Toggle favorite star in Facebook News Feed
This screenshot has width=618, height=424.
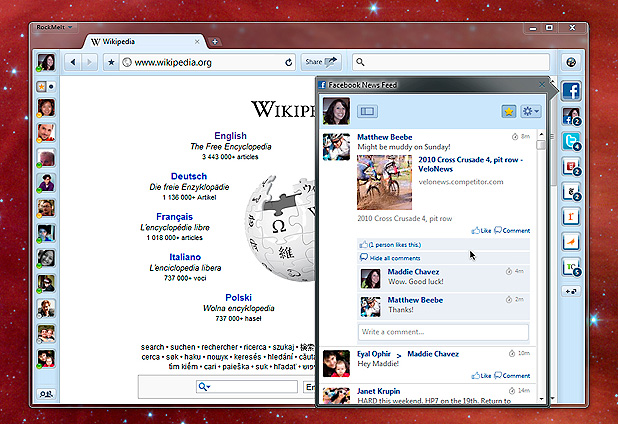click(507, 111)
